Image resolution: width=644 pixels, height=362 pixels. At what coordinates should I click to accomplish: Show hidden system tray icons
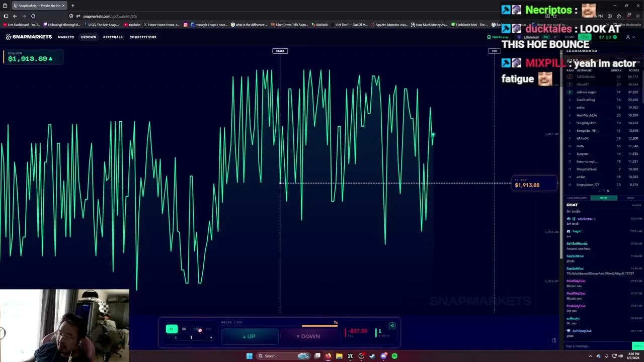(x=590, y=356)
